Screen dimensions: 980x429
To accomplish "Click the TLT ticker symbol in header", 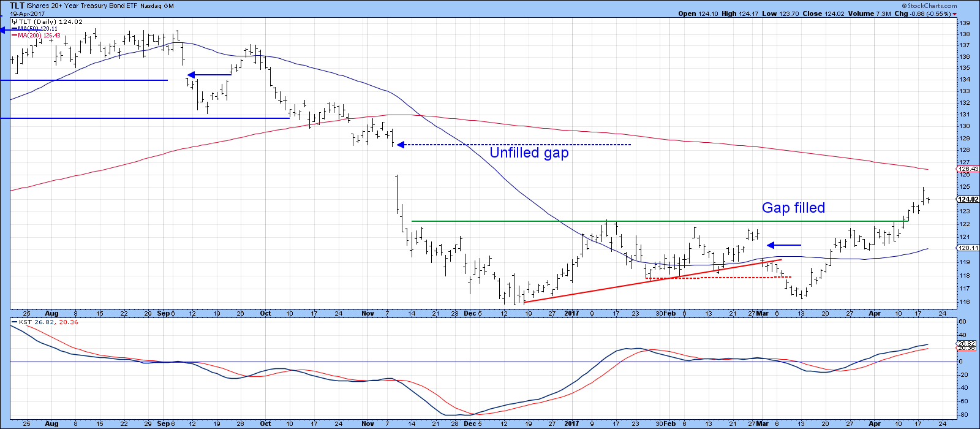I will pos(17,6).
